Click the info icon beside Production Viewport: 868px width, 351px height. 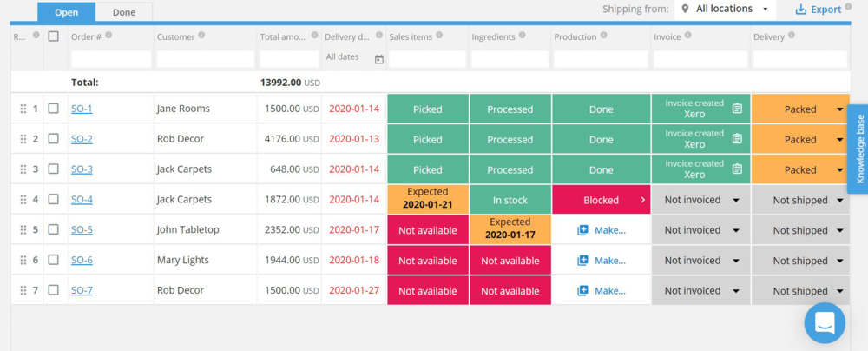603,35
